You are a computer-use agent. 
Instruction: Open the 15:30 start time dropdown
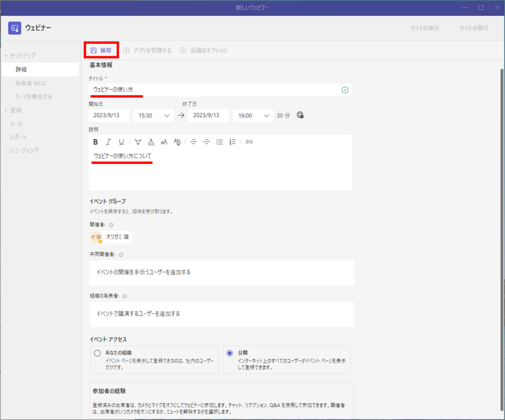[x=153, y=115]
